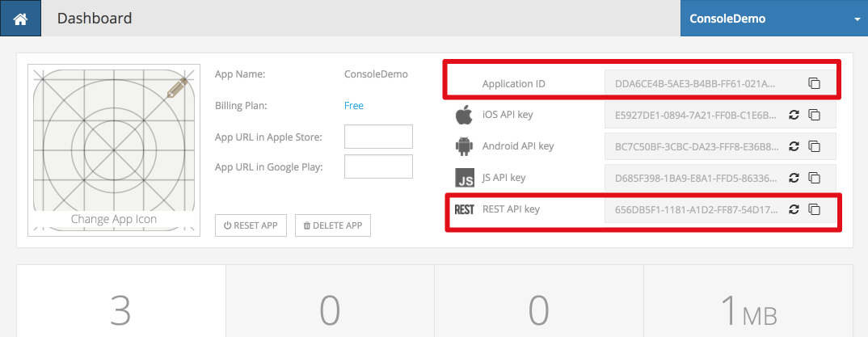This screenshot has height=337, width=868.
Task: Click Change App Icon thumbnail
Action: point(113,150)
